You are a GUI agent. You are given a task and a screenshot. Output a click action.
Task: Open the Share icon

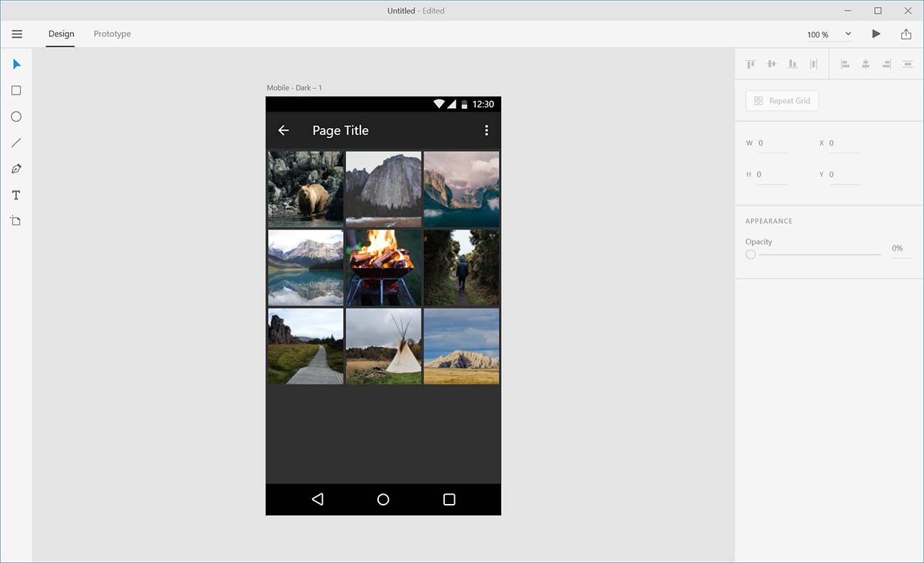[x=906, y=34]
